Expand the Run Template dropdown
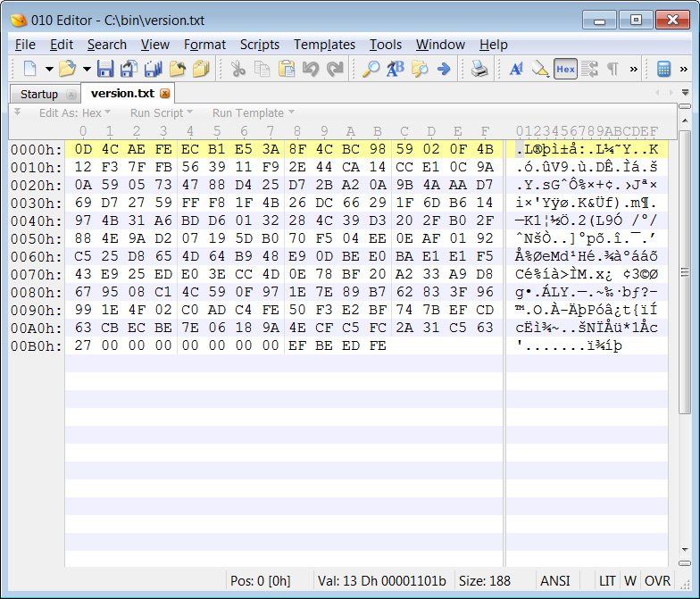Image resolution: width=700 pixels, height=599 pixels. [254, 112]
